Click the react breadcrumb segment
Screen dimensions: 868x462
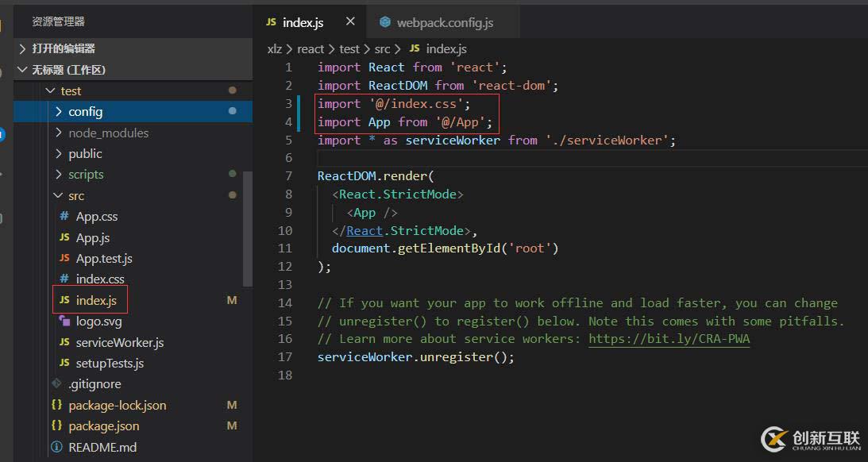coord(311,49)
